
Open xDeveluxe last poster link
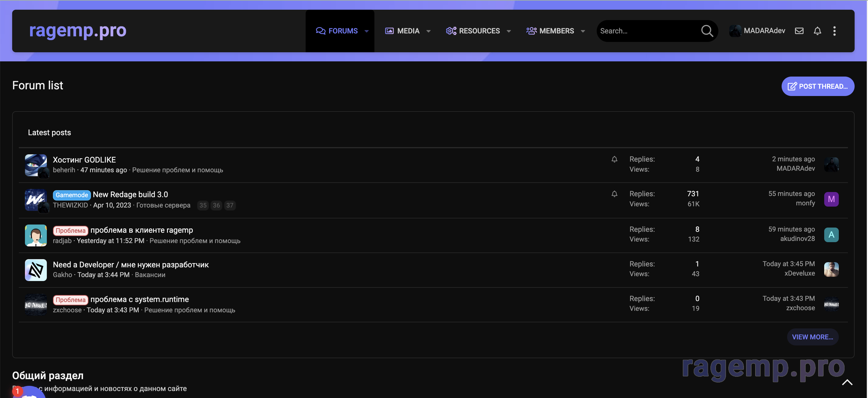click(800, 273)
